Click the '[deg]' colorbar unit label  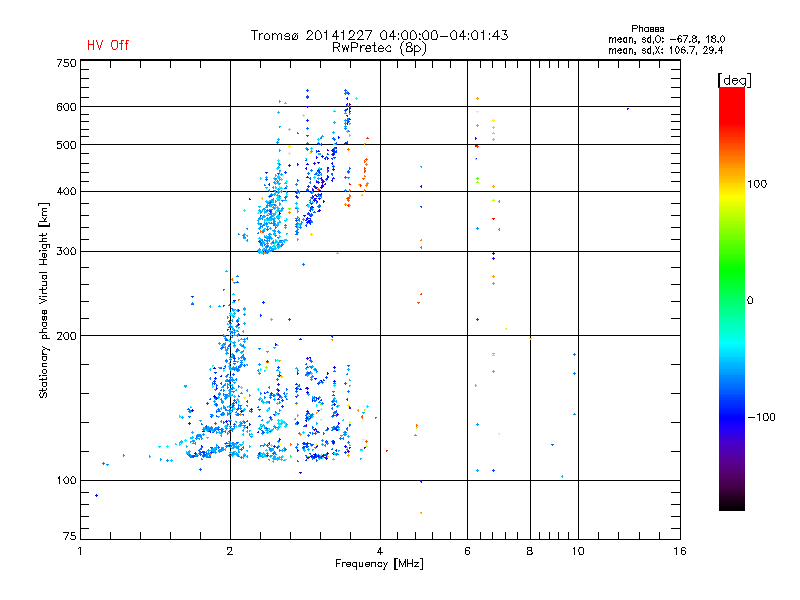coord(734,81)
